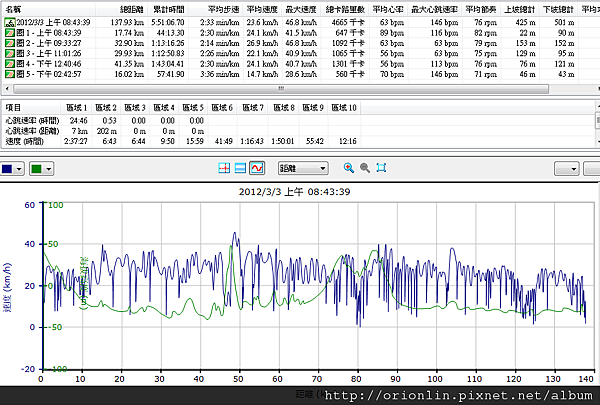Select the lap icon for 圈 2 - 上午 09:33:27
Screen dimensions: 600x405
tap(10, 43)
